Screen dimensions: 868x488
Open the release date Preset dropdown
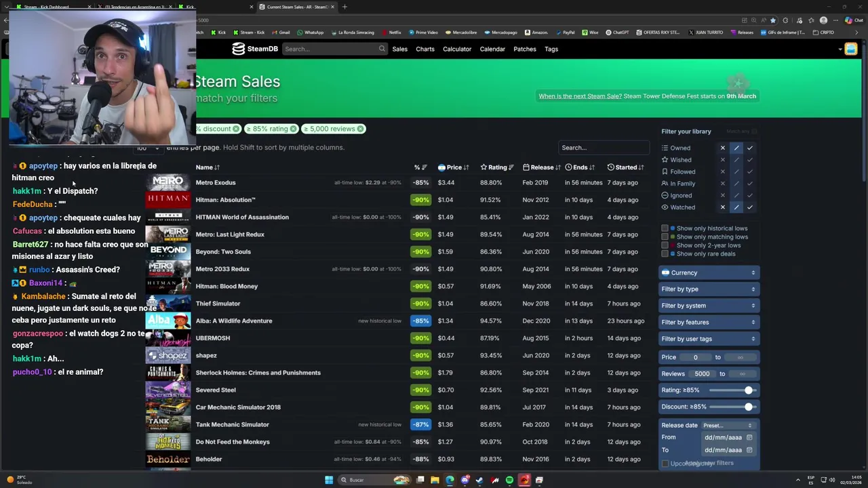[x=728, y=425]
